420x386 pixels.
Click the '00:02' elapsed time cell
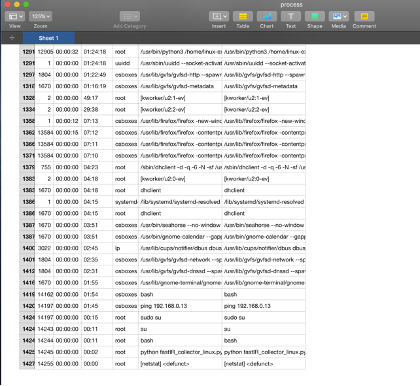97,352
